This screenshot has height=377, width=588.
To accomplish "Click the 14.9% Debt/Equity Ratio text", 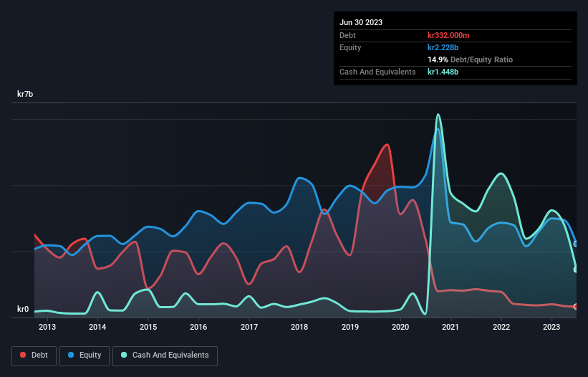I will pyautogui.click(x=471, y=59).
